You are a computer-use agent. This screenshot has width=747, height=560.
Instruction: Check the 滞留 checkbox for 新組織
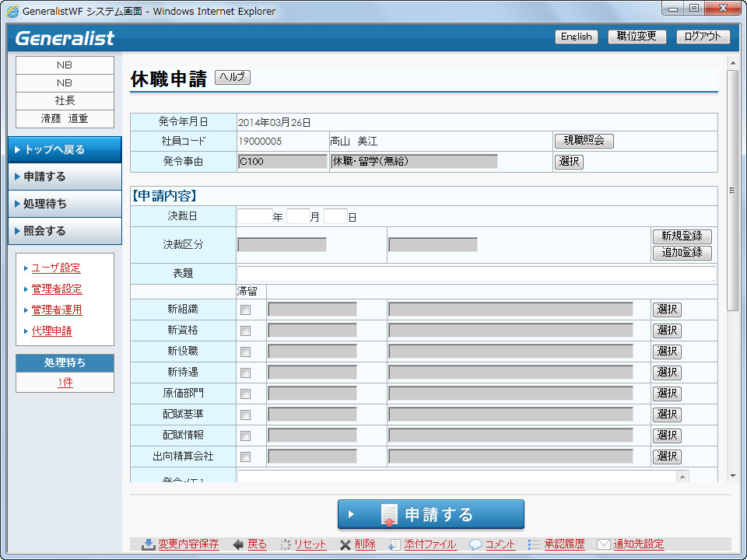(246, 310)
